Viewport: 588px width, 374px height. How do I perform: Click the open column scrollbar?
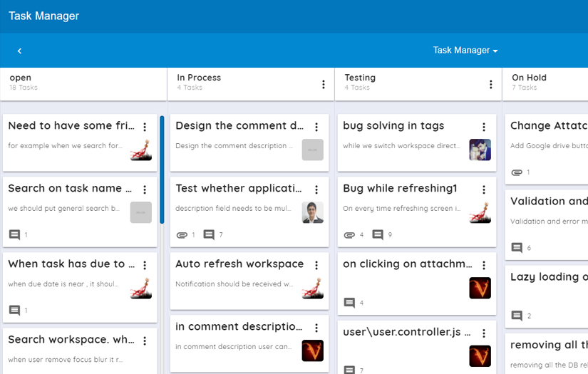(162, 170)
